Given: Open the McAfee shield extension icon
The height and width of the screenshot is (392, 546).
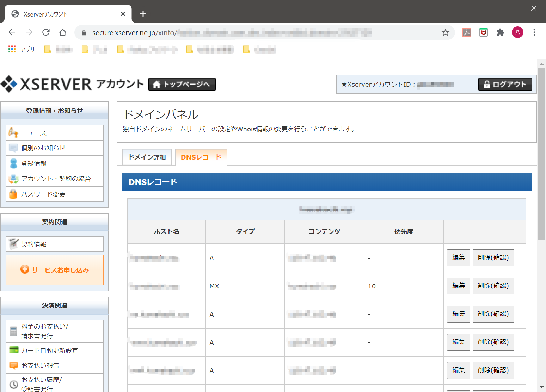Looking at the screenshot, I should (x=484, y=32).
